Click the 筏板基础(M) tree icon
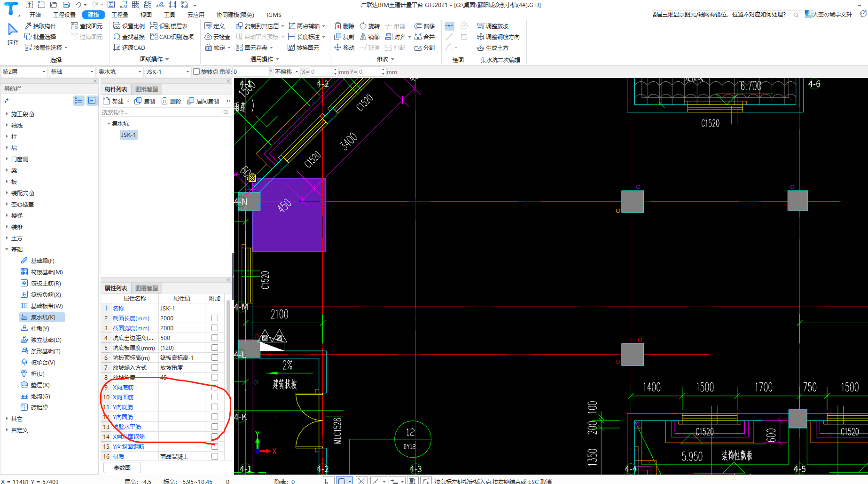Image resolution: width=868 pixels, height=484 pixels. [x=24, y=272]
